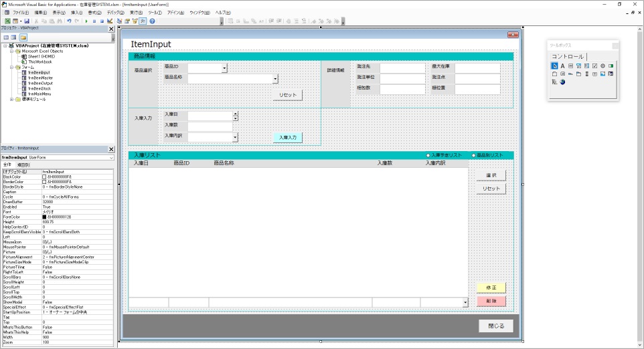Switch to the 項目別 tab in Properties

tap(23, 165)
